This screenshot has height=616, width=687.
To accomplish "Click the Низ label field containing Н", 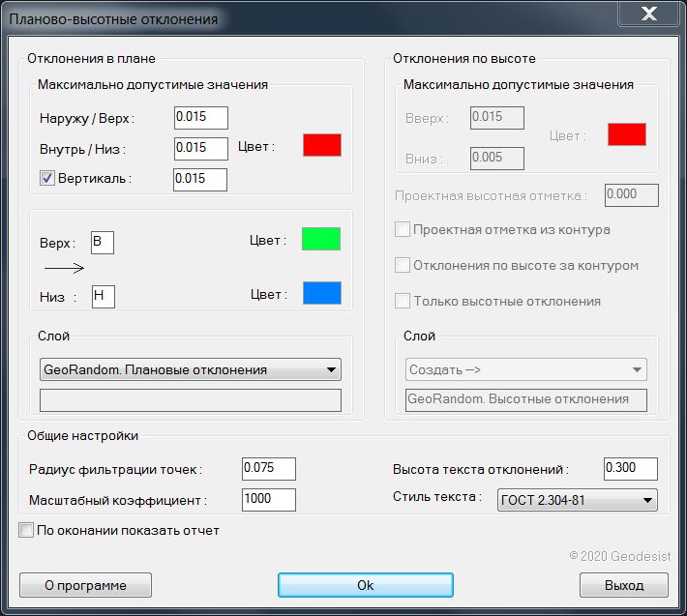I will [103, 297].
